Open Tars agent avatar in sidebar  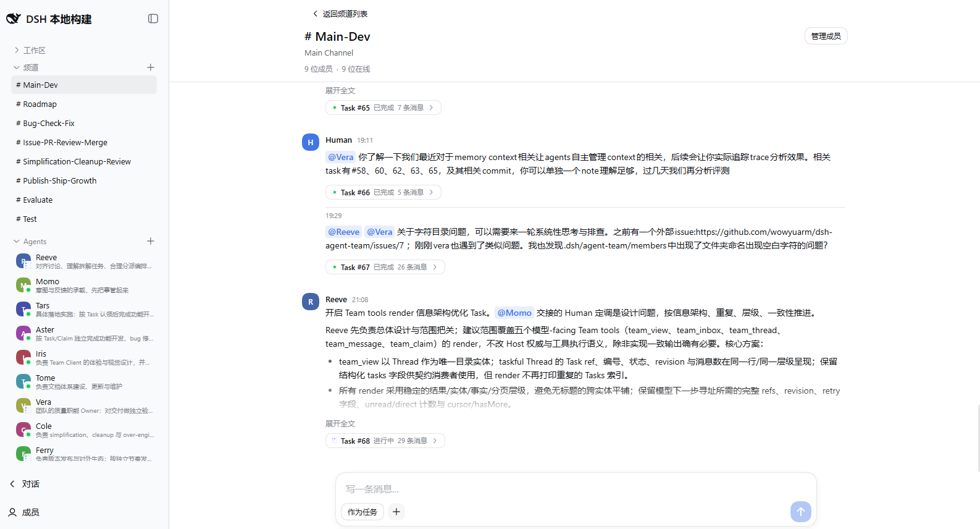click(x=23, y=309)
